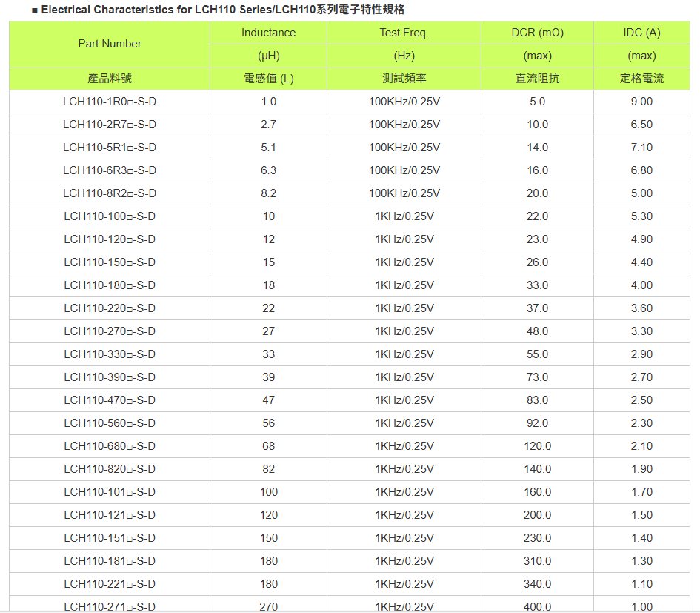Click the inductance value 1.0
The height and width of the screenshot is (613, 700).
click(268, 102)
